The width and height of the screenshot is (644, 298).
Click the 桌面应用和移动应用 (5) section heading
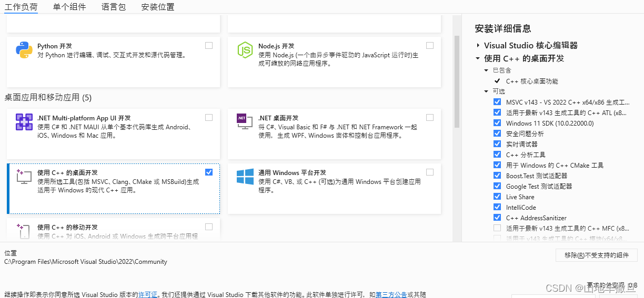(48, 98)
